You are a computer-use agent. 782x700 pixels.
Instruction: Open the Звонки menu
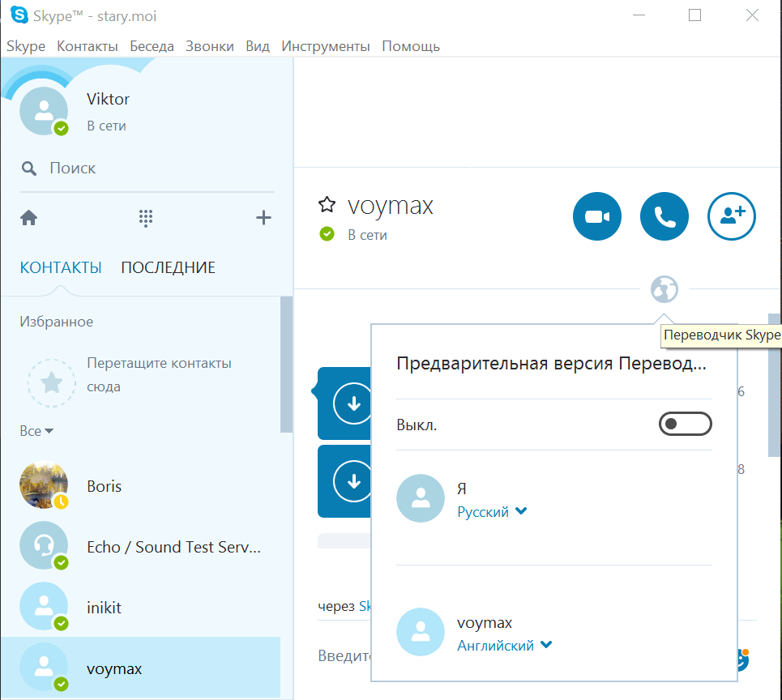209,46
